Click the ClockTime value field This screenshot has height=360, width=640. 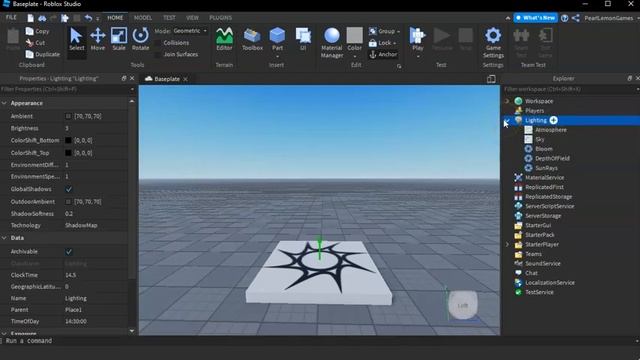[96, 275]
